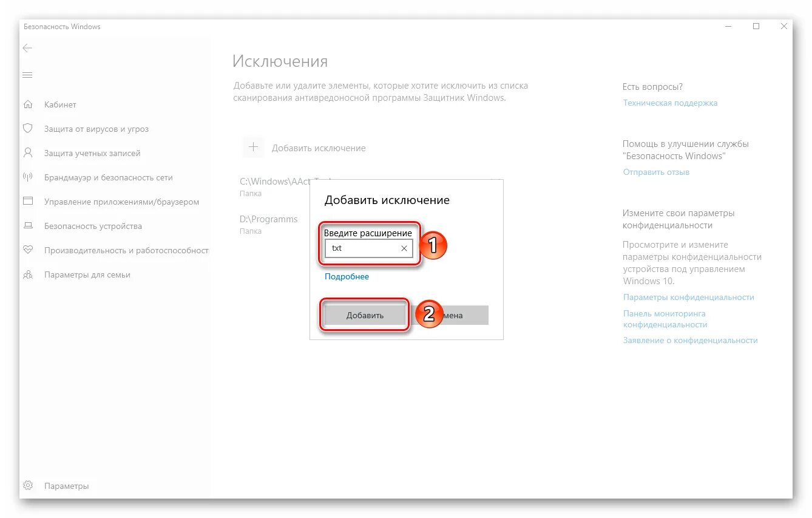812x518 pixels.
Task: Open Брандмауэр и безопасность сети
Action: coord(109,177)
